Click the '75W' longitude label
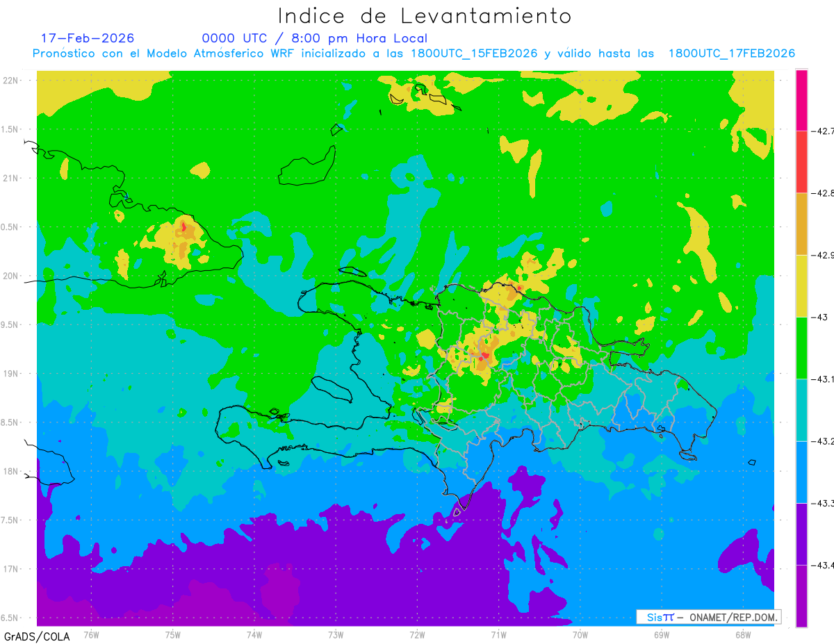The width and height of the screenshot is (834, 644). (173, 634)
